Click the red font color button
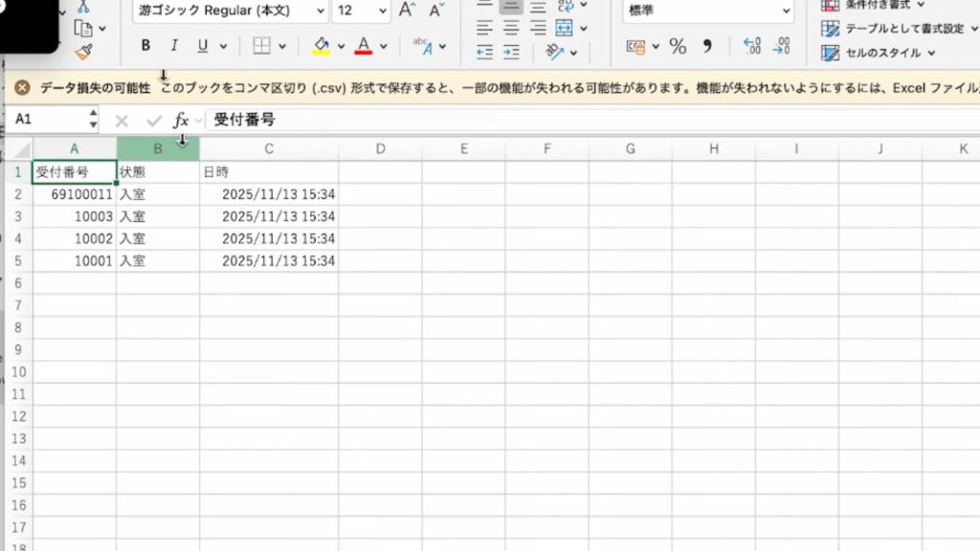The height and width of the screenshot is (551, 980). tap(363, 46)
